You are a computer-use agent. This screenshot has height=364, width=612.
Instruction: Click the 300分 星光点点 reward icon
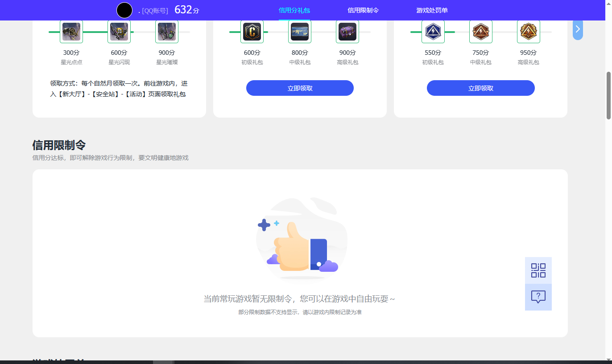click(x=71, y=32)
